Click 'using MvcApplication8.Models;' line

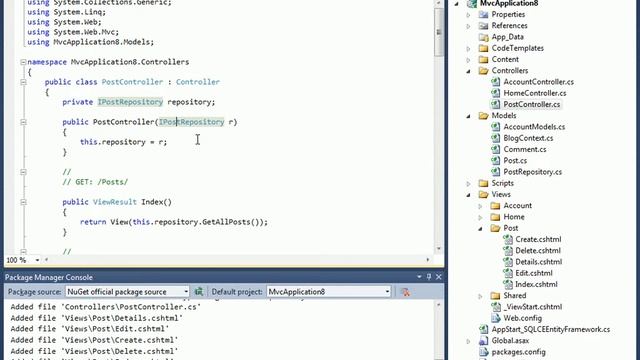91,42
